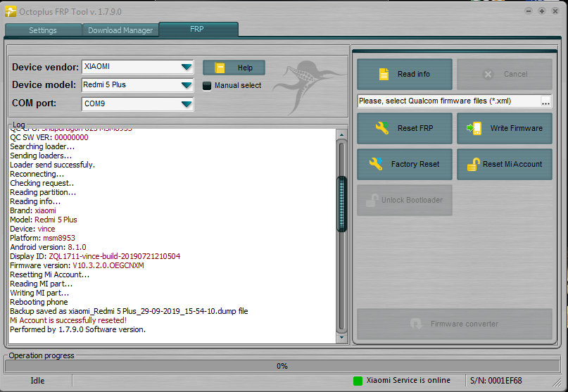Open the Device vendor dropdown arrow
Viewport: 568px width, 392px height.
pyautogui.click(x=187, y=67)
